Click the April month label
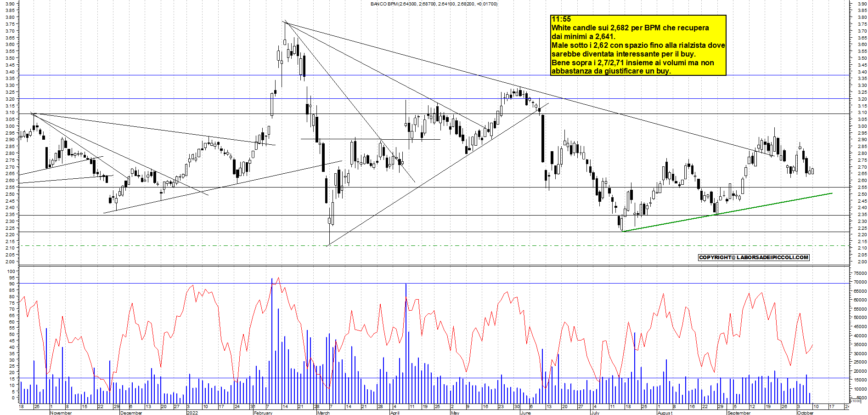 click(x=395, y=413)
